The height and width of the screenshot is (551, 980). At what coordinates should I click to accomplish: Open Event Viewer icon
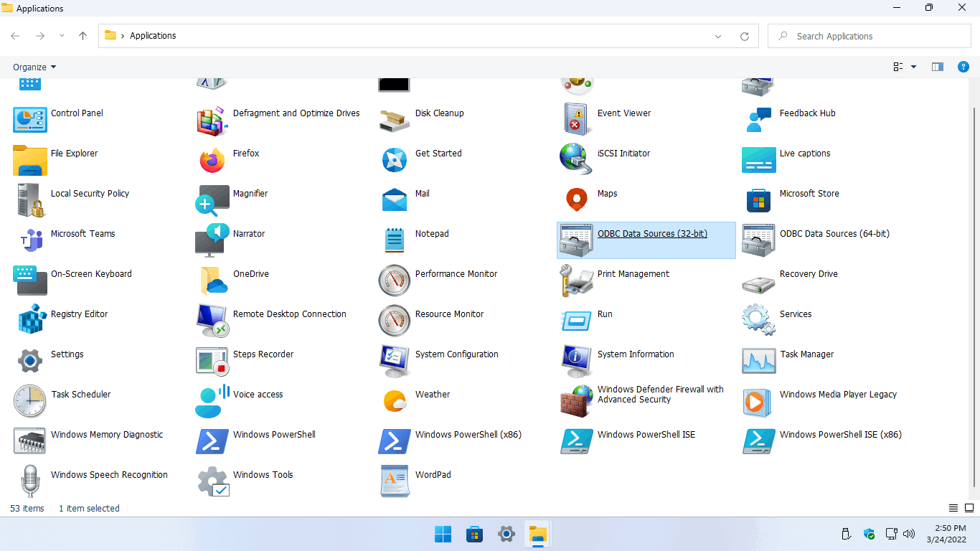coord(577,120)
